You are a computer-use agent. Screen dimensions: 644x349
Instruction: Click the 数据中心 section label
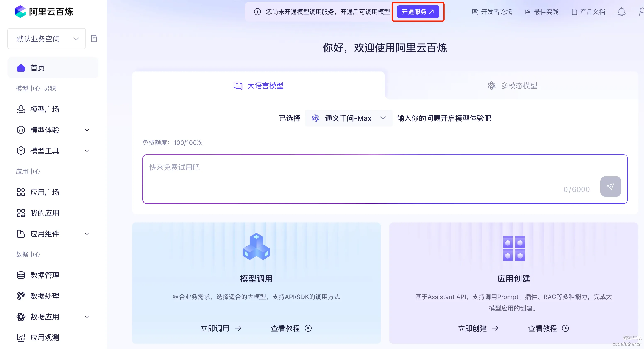coord(28,255)
